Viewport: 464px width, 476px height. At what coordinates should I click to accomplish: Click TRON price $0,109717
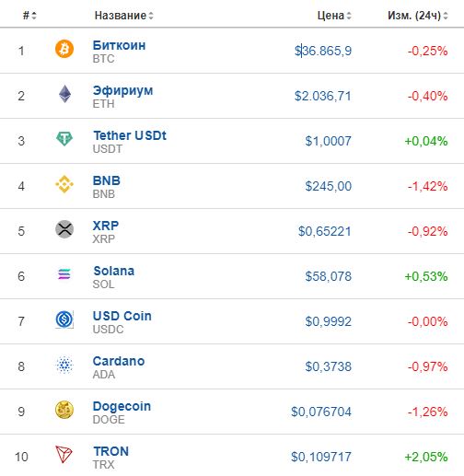(321, 457)
